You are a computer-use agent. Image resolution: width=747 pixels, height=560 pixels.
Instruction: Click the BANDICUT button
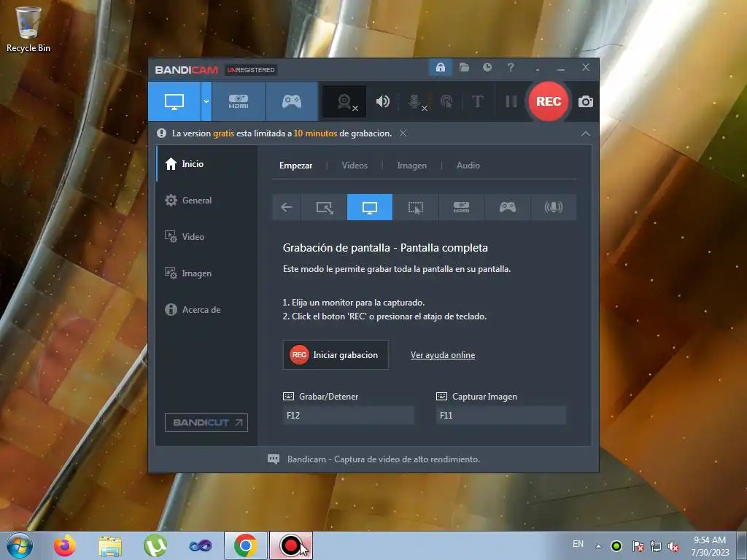click(206, 422)
